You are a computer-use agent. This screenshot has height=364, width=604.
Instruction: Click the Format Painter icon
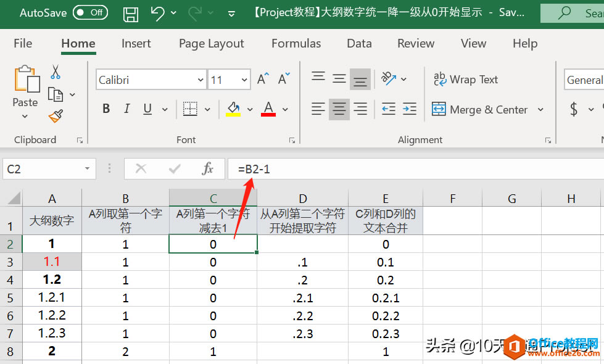[54, 116]
